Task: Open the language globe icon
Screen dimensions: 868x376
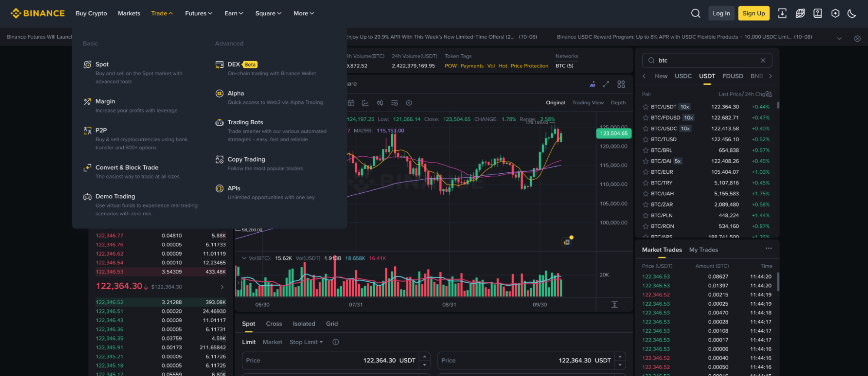Action: coord(800,13)
